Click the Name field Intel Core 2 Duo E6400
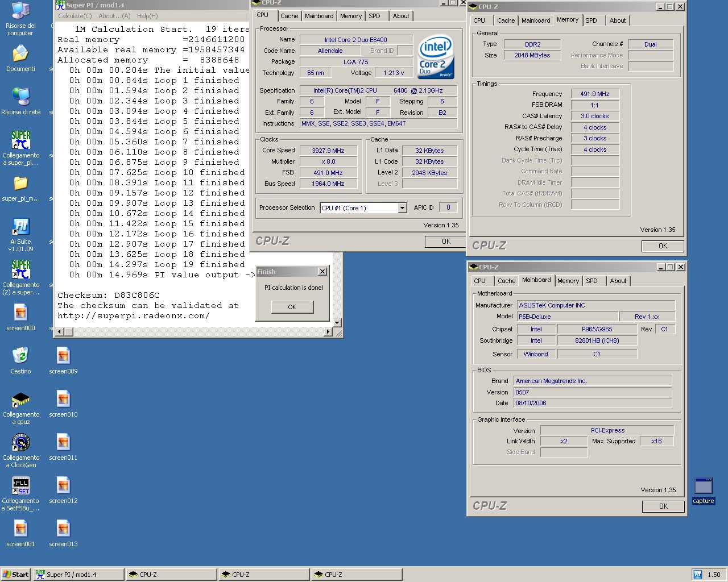The height and width of the screenshot is (582, 728). 356,40
